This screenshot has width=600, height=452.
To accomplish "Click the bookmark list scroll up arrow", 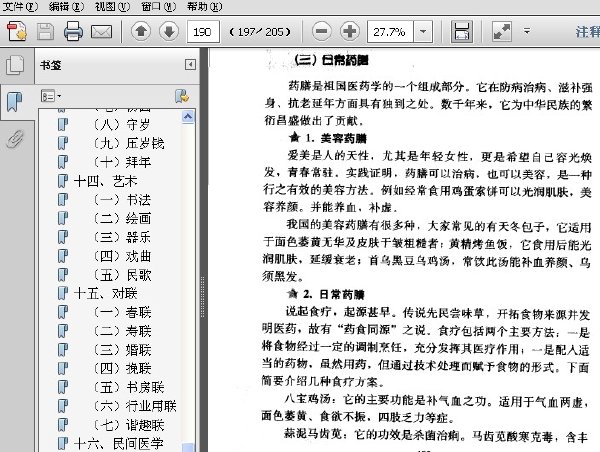I will (188, 116).
